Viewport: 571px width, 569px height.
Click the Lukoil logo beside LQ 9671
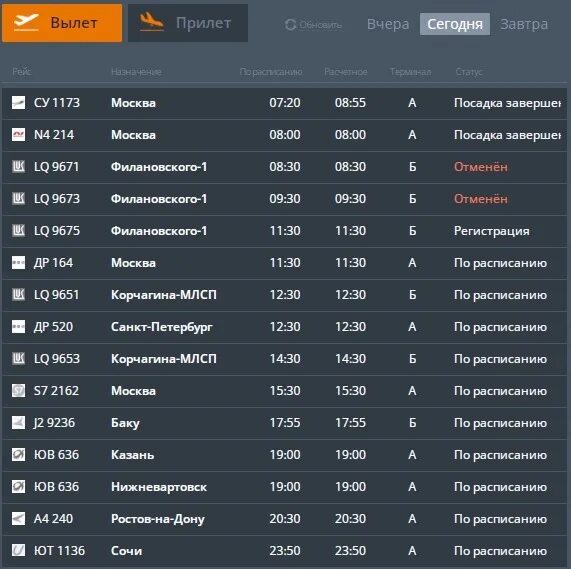click(x=18, y=167)
